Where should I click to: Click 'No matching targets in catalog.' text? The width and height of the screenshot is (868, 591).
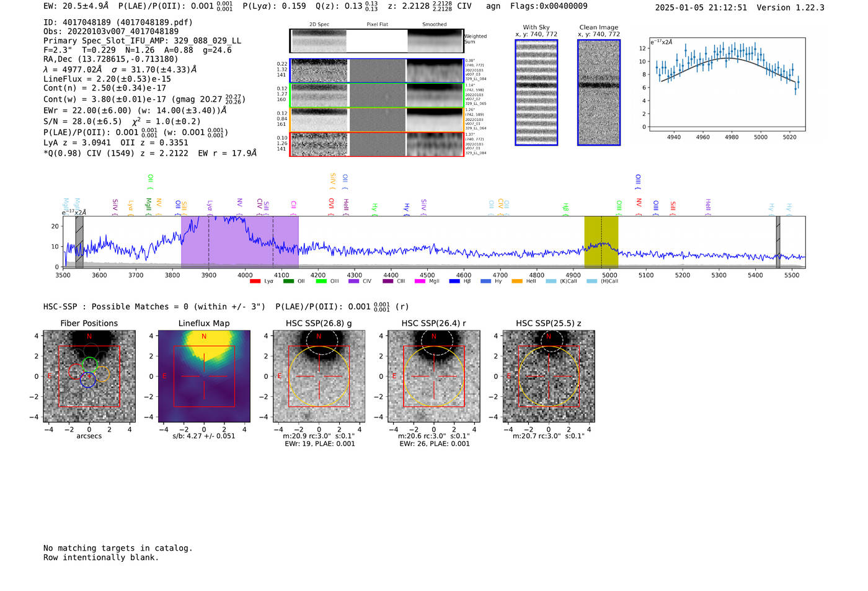pyautogui.click(x=118, y=548)
